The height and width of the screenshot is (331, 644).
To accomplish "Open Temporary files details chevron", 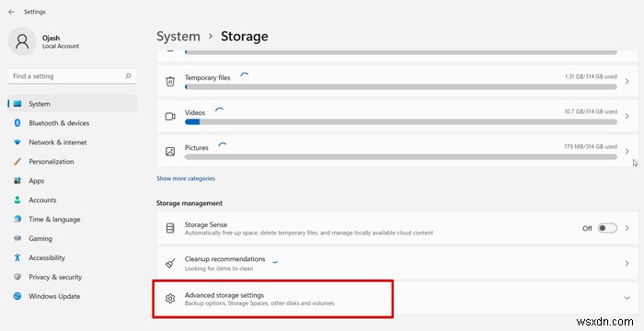I will click(x=627, y=81).
